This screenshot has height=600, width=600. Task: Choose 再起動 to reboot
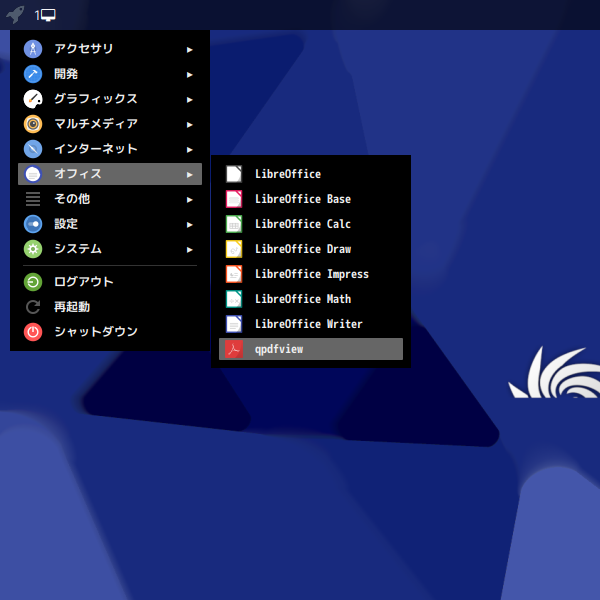click(x=110, y=307)
